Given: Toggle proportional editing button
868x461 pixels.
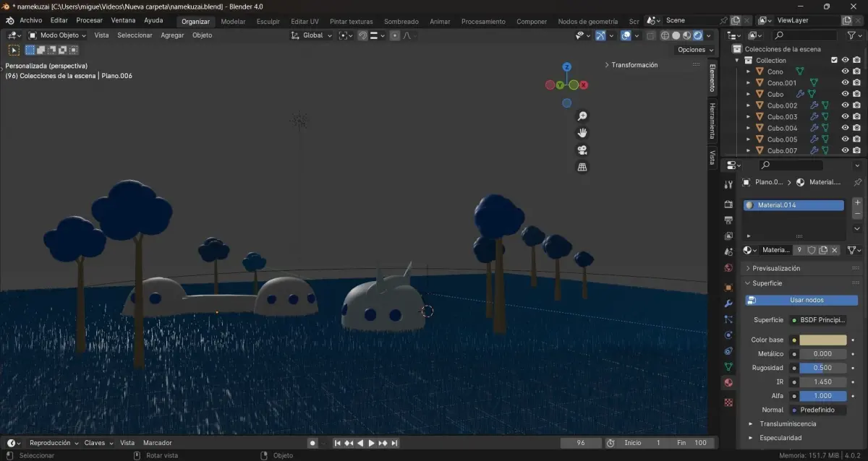Looking at the screenshot, I should (x=395, y=35).
